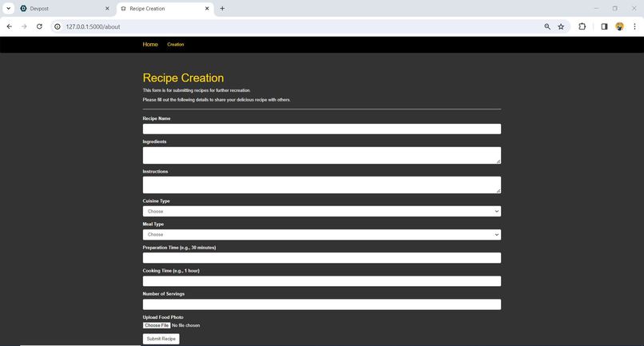Click the Devpost tab favicon

[x=23, y=9]
